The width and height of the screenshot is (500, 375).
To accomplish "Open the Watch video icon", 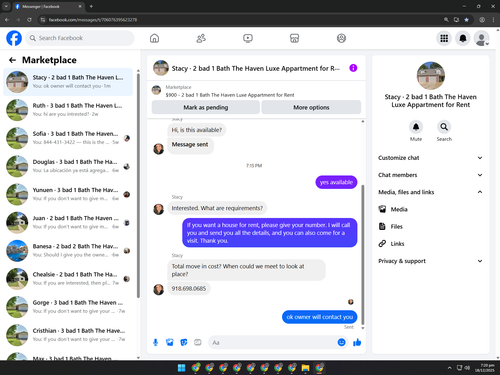I will [x=248, y=38].
